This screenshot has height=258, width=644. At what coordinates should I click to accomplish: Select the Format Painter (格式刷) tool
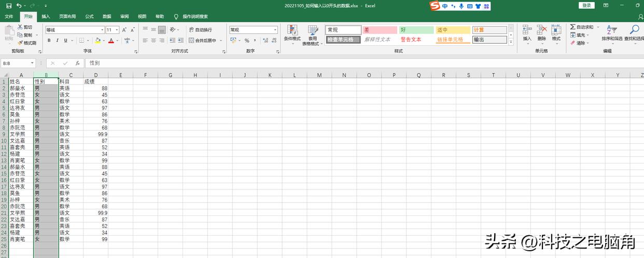[x=20, y=43]
